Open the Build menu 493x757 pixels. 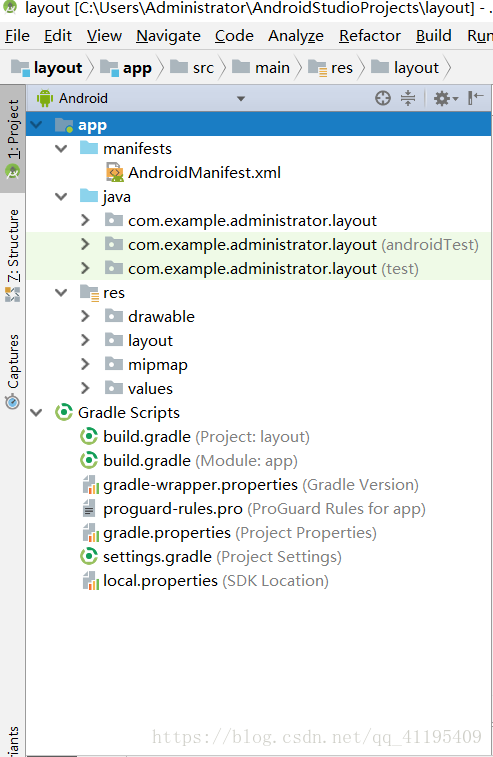[434, 36]
